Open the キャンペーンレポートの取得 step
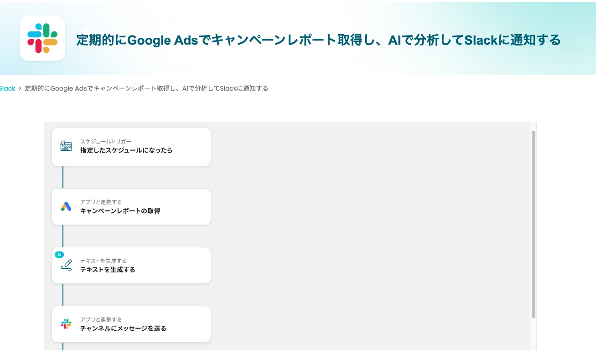596x364 pixels. (x=120, y=211)
